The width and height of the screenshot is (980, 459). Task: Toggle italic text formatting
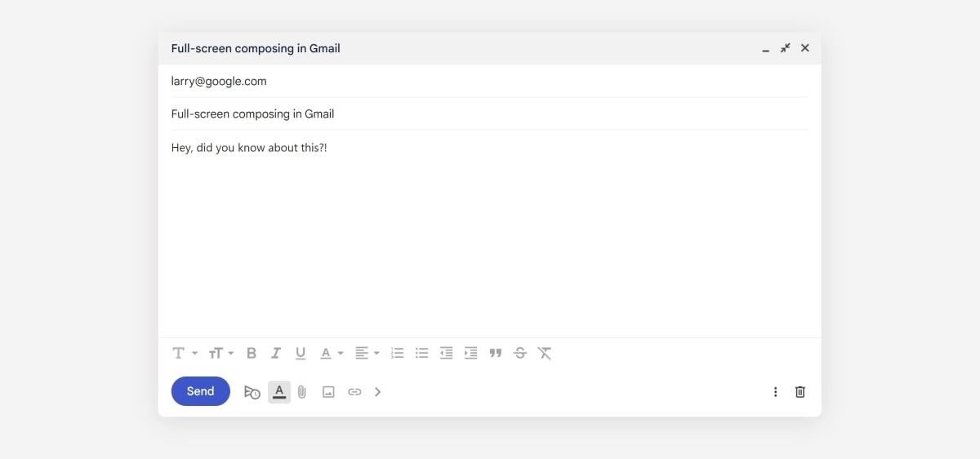tap(276, 354)
